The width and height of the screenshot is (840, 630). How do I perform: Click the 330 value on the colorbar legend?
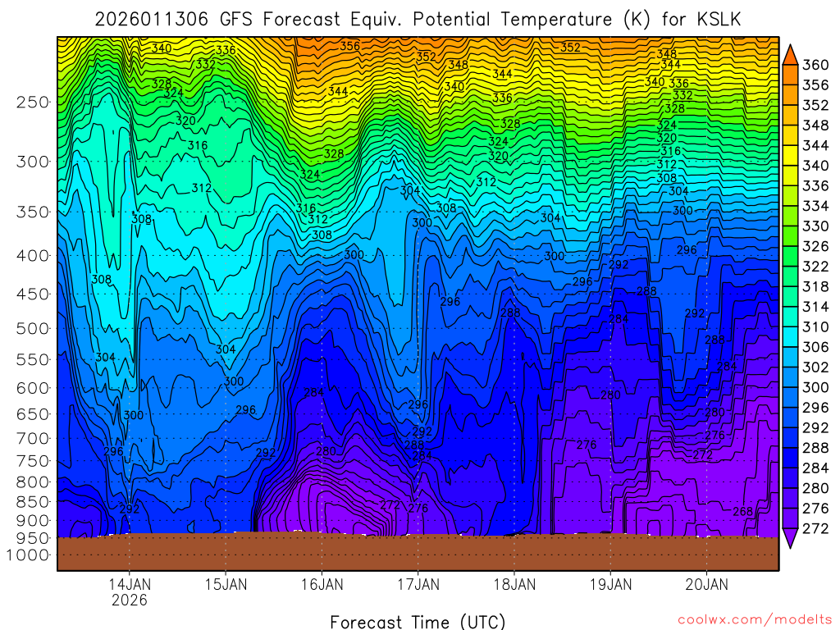click(x=815, y=226)
